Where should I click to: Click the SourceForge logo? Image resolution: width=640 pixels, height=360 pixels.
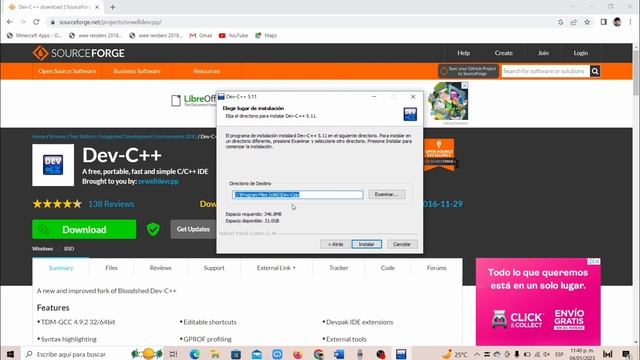click(78, 53)
